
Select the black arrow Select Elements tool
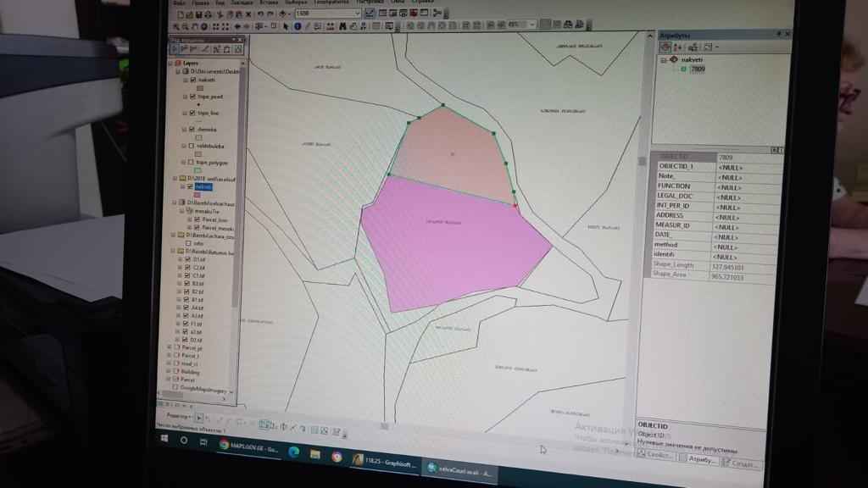(x=286, y=26)
